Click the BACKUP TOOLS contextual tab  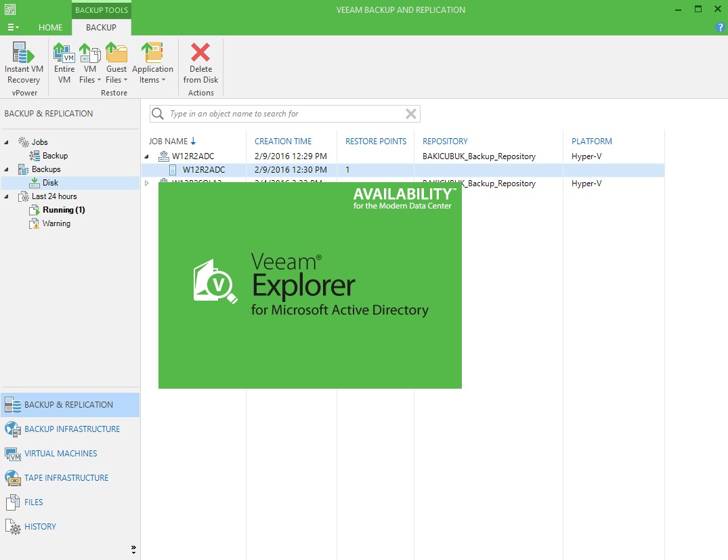tap(101, 9)
